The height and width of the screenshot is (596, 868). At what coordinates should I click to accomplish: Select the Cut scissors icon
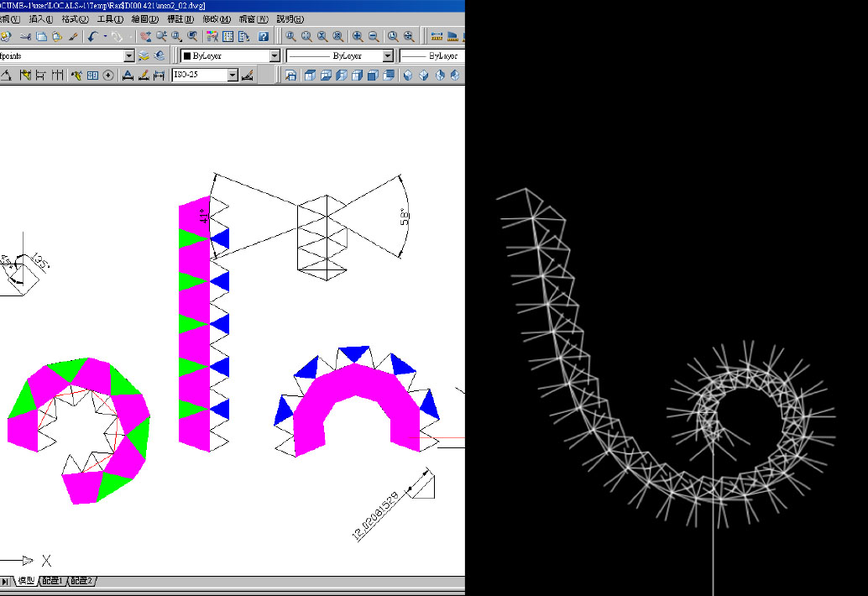(26, 36)
